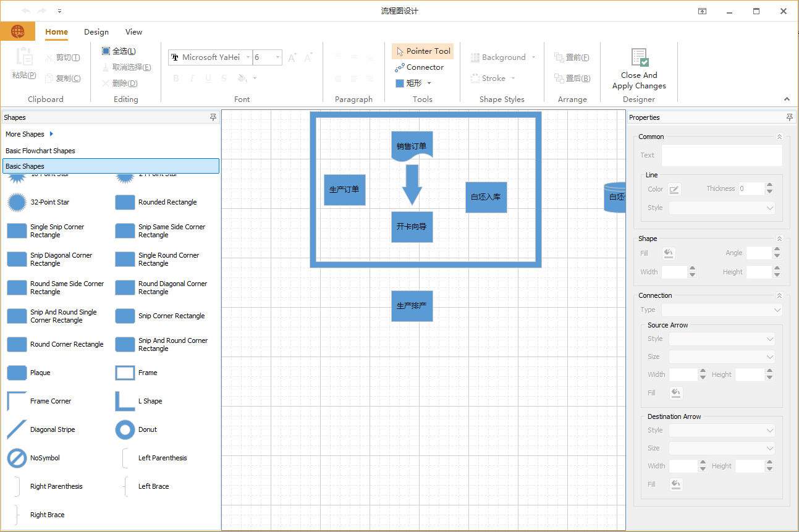Select the 32-Point Star shape
The image size is (799, 532).
click(17, 202)
